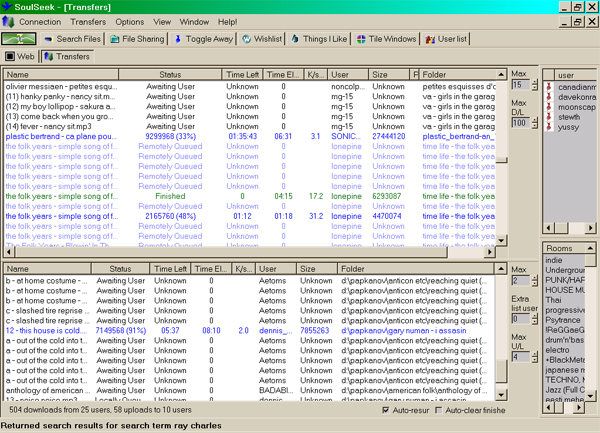The height and width of the screenshot is (433, 600).
Task: Click downloads list scroll up arrow
Action: pos(501,75)
